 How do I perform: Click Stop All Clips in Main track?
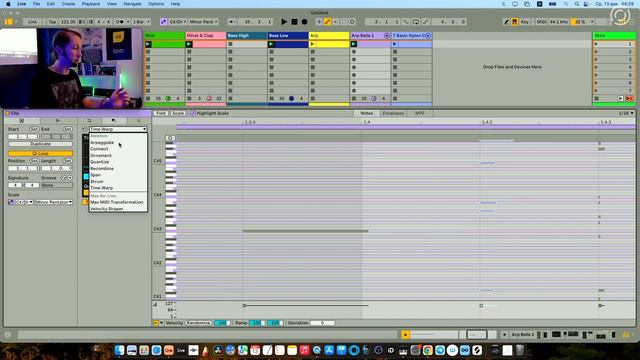pos(596,98)
